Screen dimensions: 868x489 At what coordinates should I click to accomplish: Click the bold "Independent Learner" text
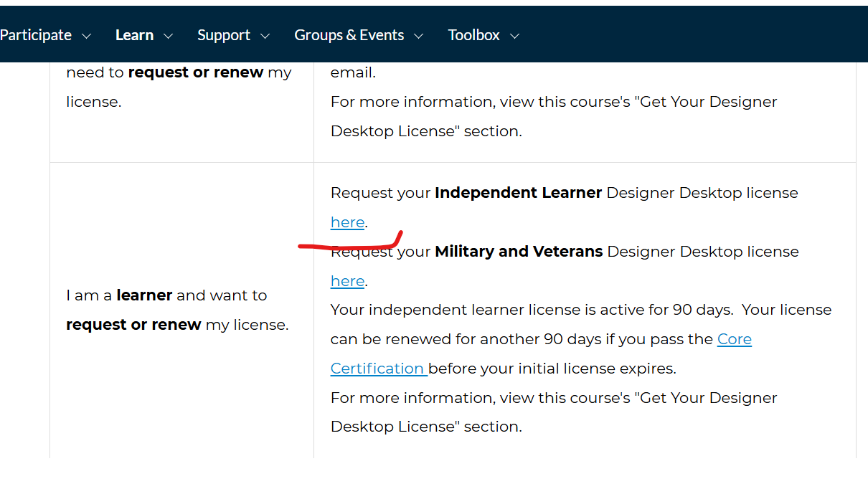tap(518, 193)
